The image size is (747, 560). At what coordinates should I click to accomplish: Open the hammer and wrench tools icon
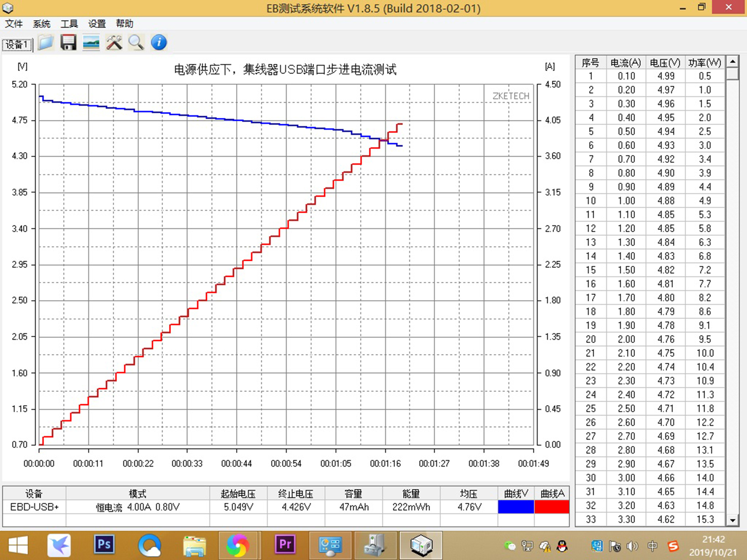[x=114, y=42]
